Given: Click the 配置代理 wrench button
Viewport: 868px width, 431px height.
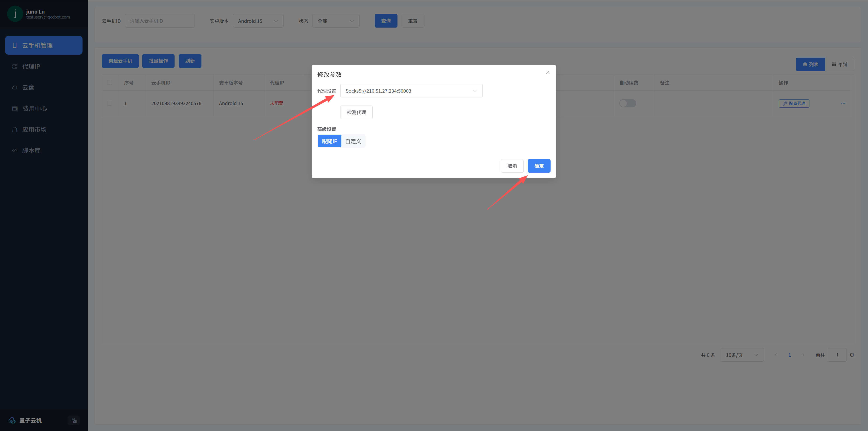Looking at the screenshot, I should (x=794, y=103).
